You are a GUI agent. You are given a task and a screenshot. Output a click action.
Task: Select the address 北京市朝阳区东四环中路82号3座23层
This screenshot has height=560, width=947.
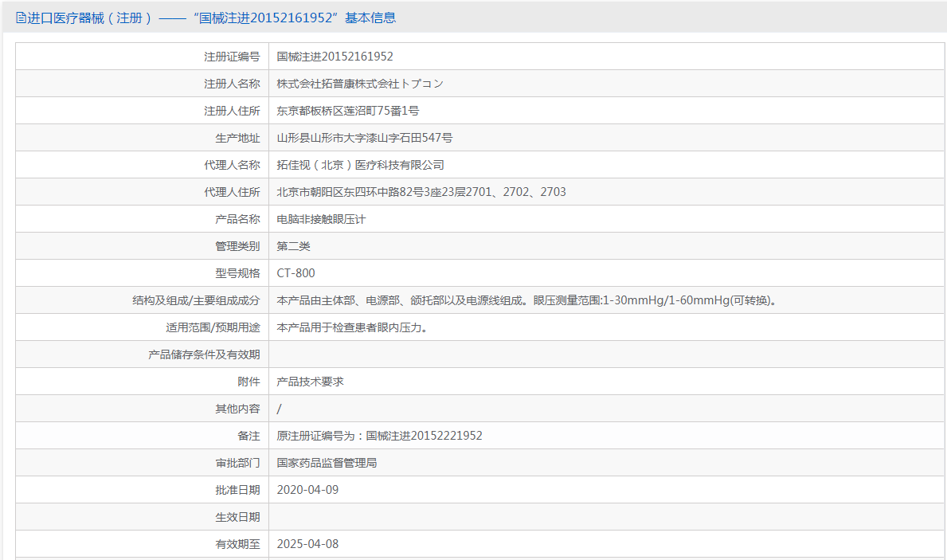(x=371, y=192)
